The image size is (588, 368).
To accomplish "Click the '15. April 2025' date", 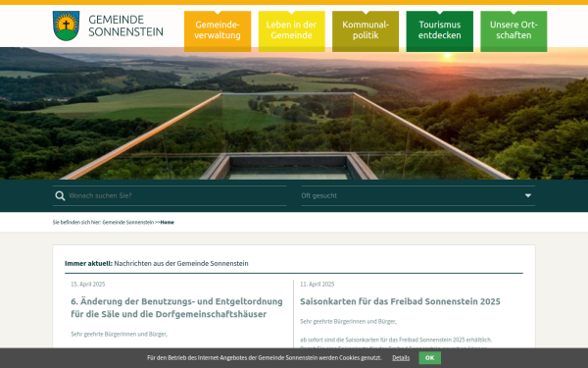I will (88, 285).
